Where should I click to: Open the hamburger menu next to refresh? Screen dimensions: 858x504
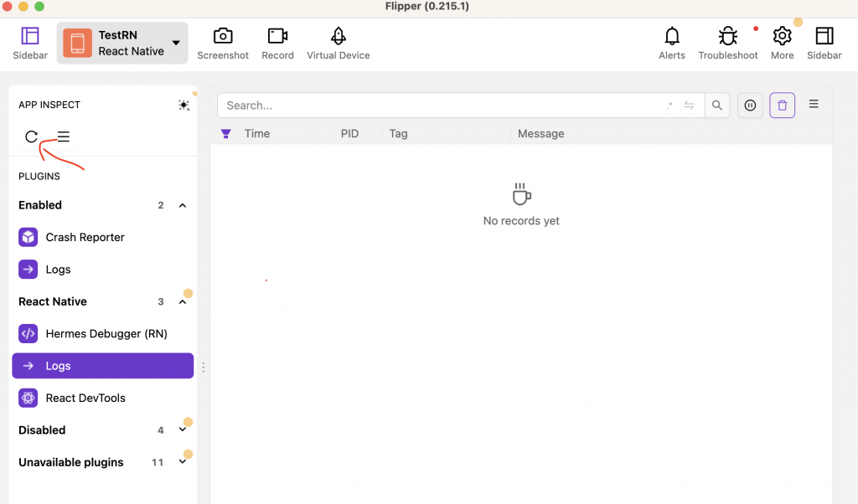pos(64,136)
